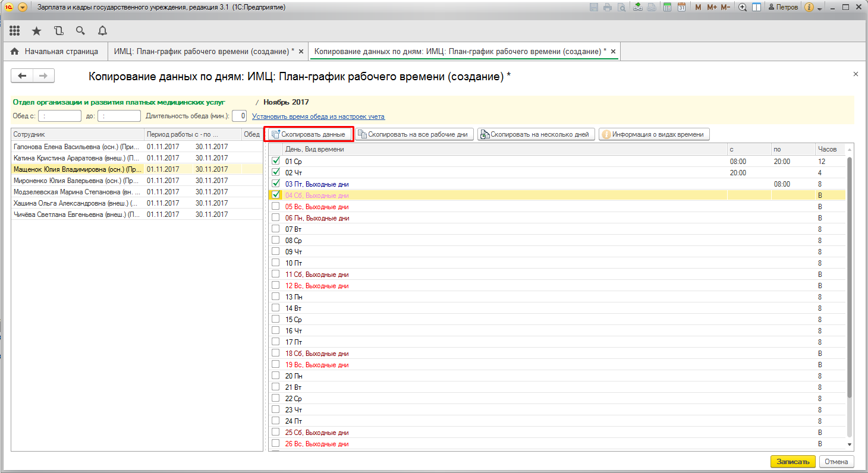Screen dimensions: 868x473
Task: Open the main menu dropdown arrow
Action: (23, 7)
